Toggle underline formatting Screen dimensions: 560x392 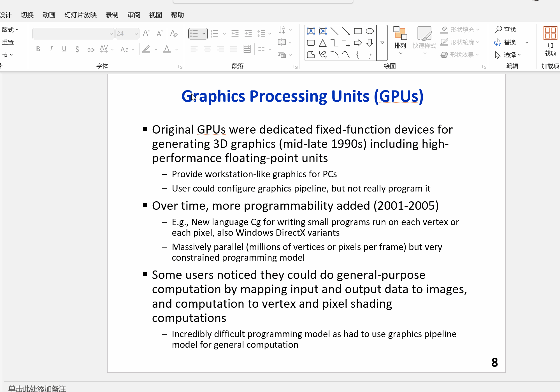64,49
